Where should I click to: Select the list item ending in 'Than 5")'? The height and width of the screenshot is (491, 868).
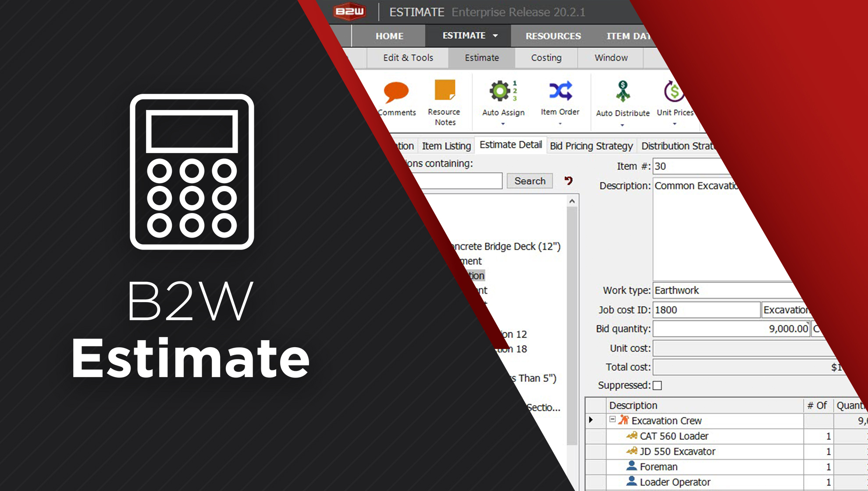coord(534,378)
